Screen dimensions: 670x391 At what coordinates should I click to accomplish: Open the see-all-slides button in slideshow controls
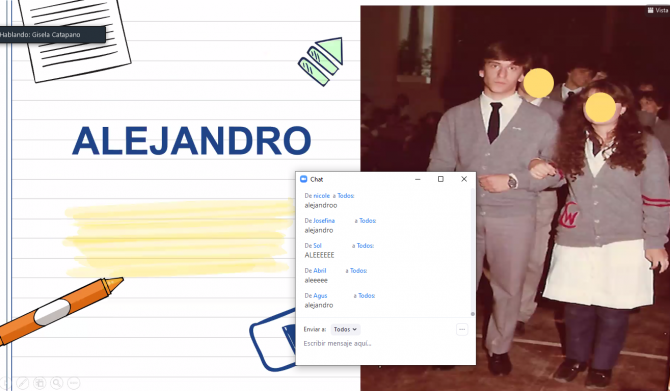point(39,383)
